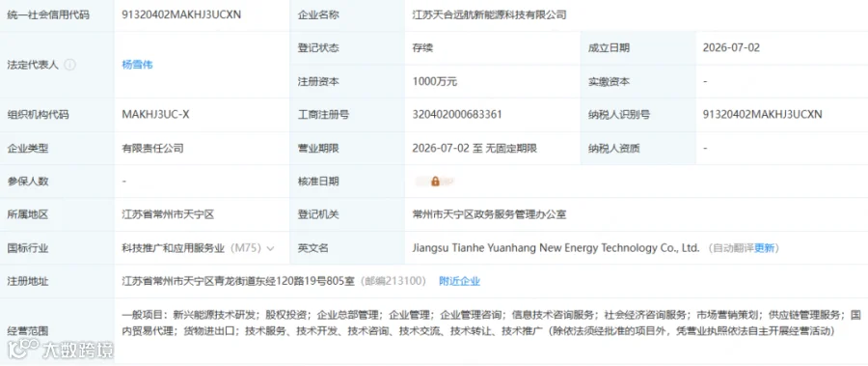Click region value 江苏省常州市天宁区

[x=168, y=214]
